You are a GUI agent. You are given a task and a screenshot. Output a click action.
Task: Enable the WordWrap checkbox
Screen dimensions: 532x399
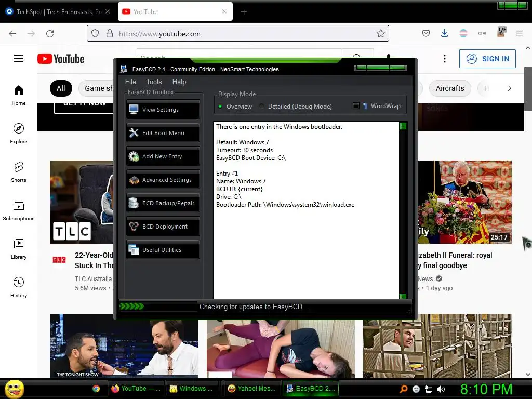click(356, 106)
